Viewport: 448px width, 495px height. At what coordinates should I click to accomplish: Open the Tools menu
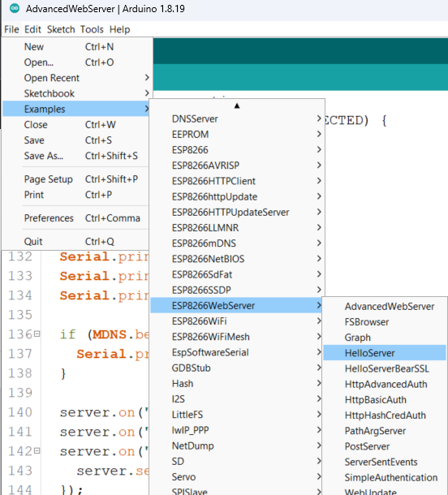[92, 29]
